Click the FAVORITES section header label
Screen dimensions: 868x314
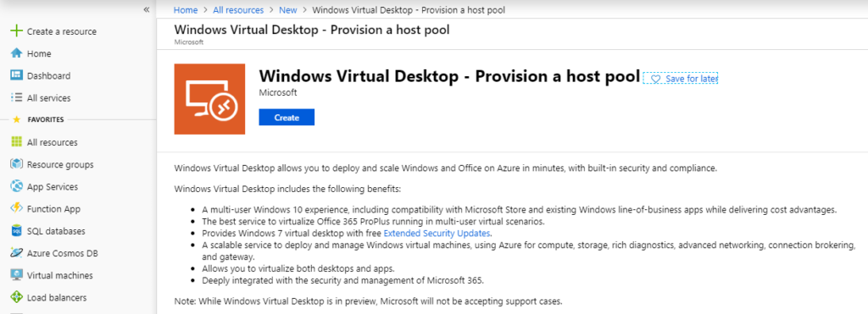pos(46,118)
